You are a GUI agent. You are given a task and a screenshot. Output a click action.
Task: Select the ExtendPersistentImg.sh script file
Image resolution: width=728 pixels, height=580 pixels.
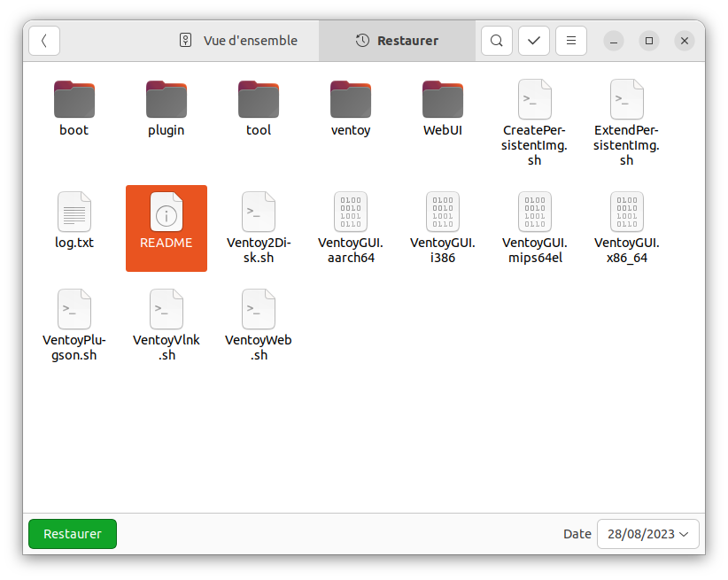626,123
